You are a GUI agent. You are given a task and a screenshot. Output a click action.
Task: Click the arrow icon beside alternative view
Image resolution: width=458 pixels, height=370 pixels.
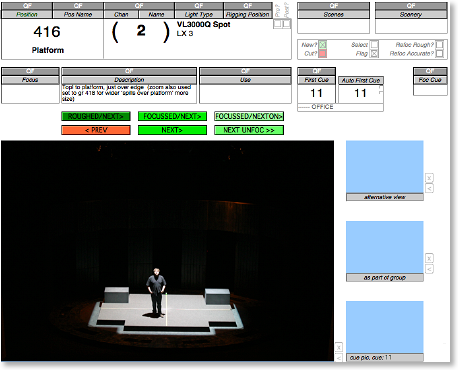(429, 188)
